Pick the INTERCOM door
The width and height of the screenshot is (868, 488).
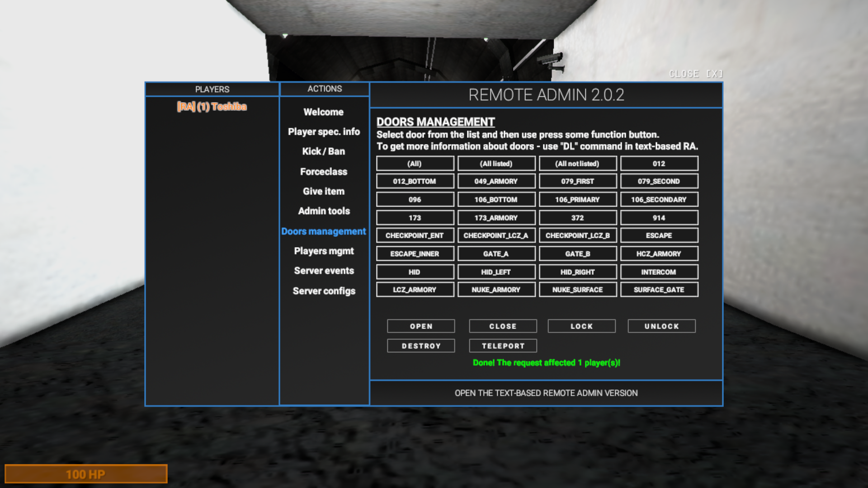click(x=659, y=272)
